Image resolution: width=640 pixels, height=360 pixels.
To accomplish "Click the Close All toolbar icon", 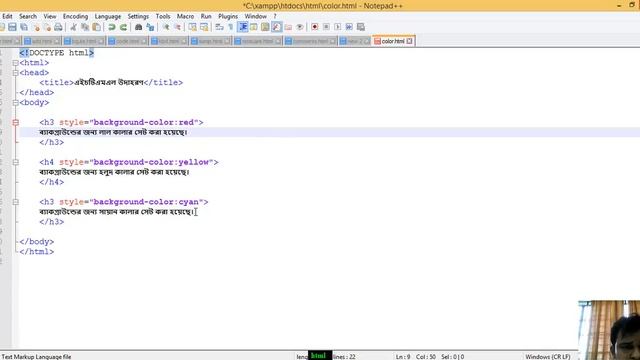I will tap(47, 27).
